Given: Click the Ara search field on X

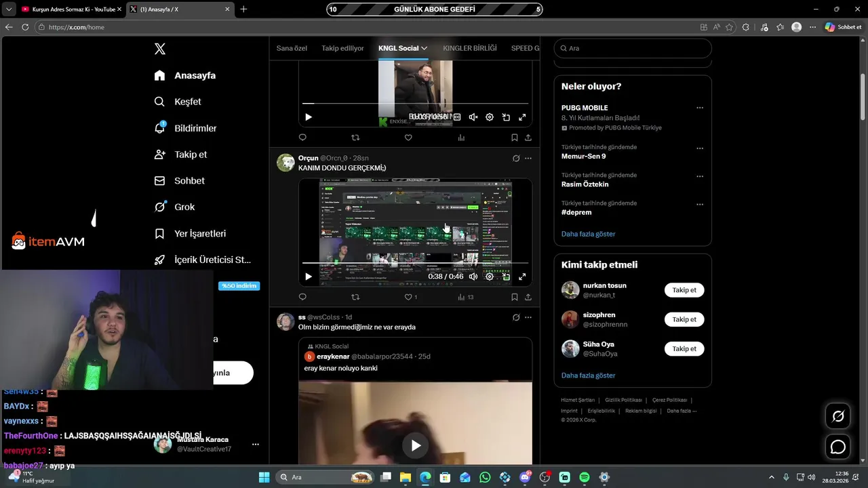Looking at the screenshot, I should click(633, 48).
